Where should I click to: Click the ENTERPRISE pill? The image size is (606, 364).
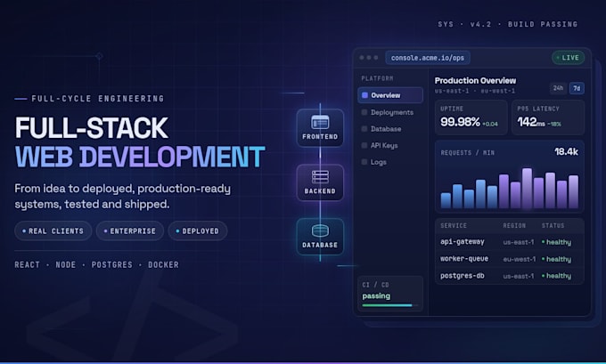[130, 231]
